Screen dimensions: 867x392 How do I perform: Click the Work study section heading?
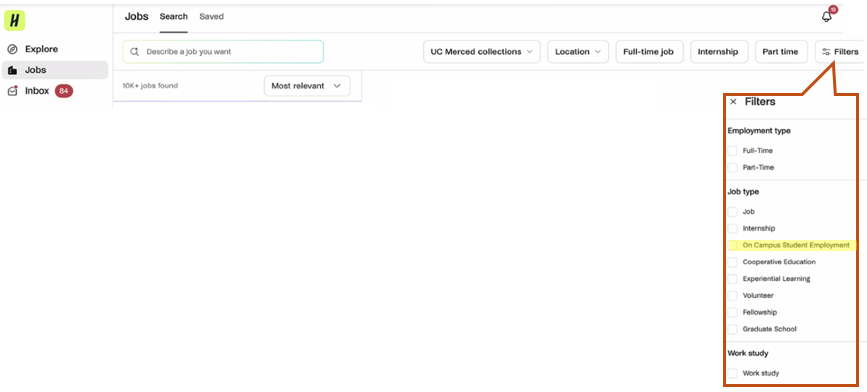pyautogui.click(x=748, y=353)
